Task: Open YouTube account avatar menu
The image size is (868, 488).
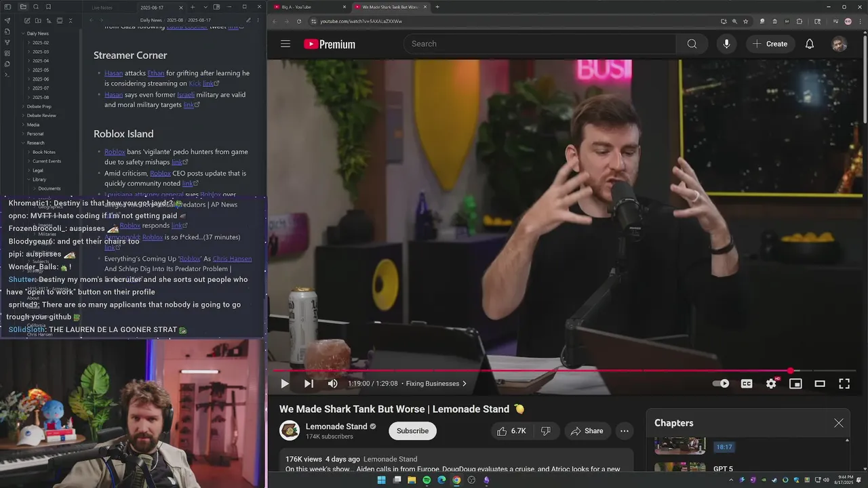Action: point(840,44)
